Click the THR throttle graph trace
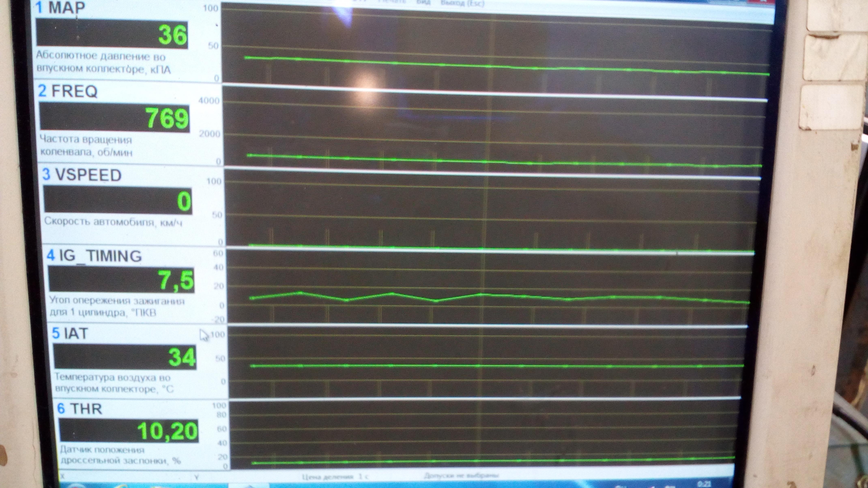The width and height of the screenshot is (868, 488). pos(494,460)
